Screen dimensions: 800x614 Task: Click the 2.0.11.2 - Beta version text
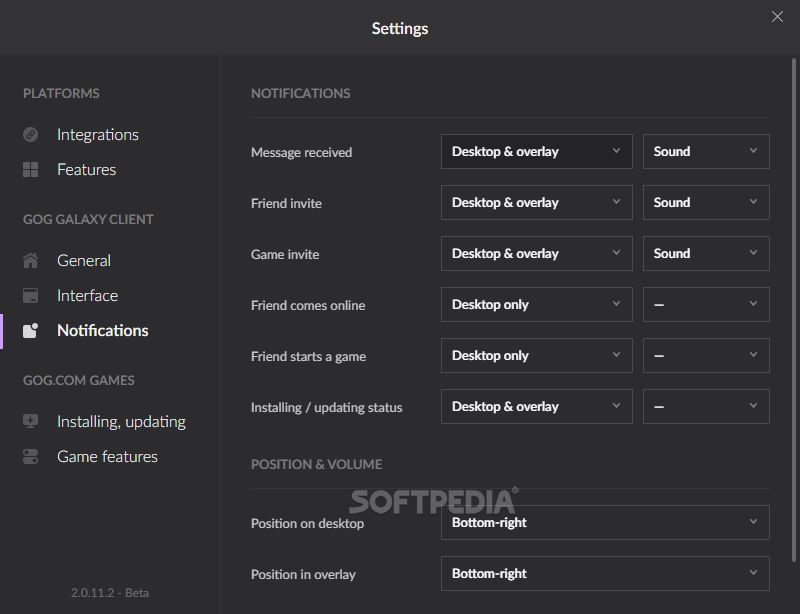[x=110, y=593]
